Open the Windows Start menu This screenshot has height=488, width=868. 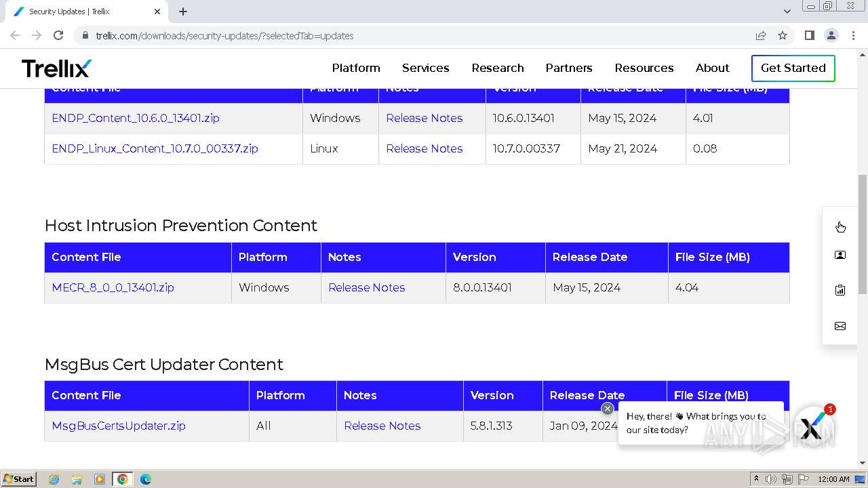[x=18, y=479]
